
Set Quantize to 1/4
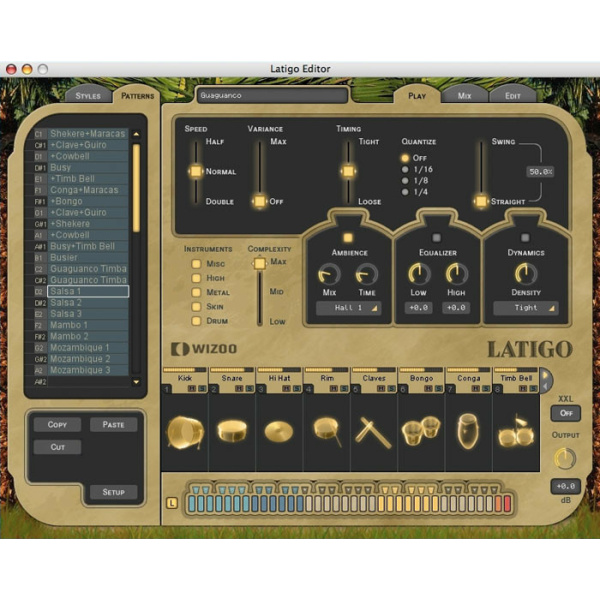(x=405, y=192)
